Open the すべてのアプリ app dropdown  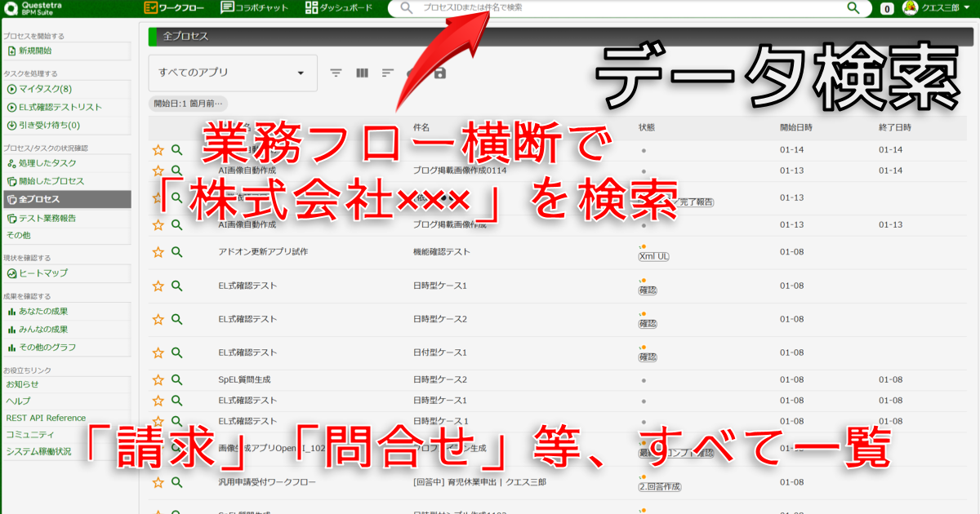click(233, 73)
